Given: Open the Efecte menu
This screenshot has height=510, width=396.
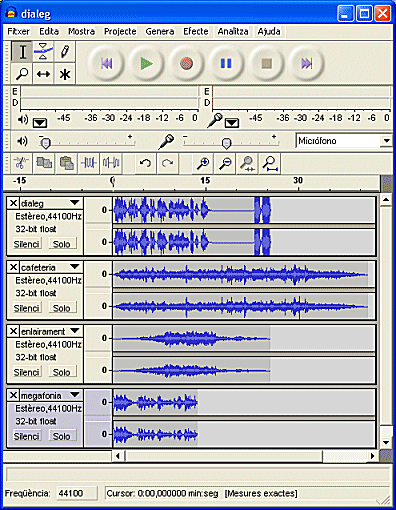Looking at the screenshot, I should (196, 31).
